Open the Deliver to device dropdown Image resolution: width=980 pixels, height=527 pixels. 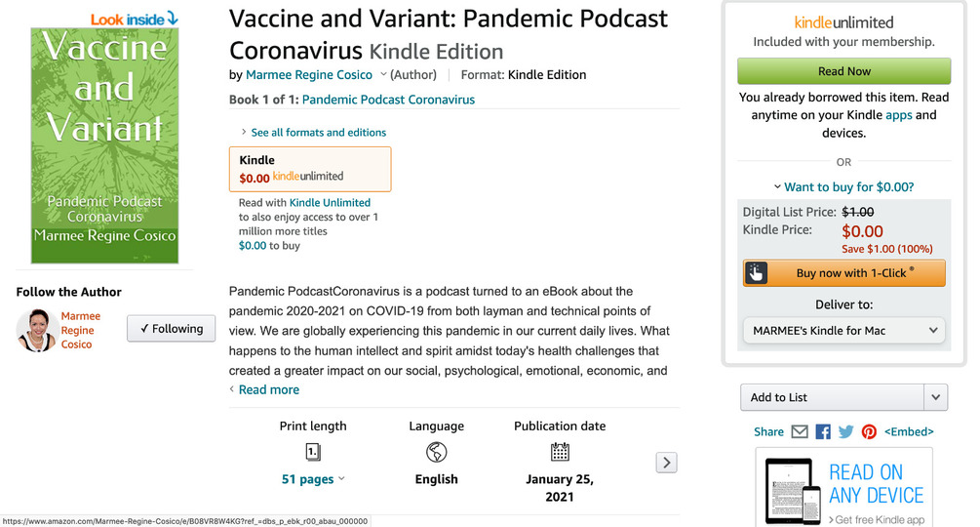843,331
